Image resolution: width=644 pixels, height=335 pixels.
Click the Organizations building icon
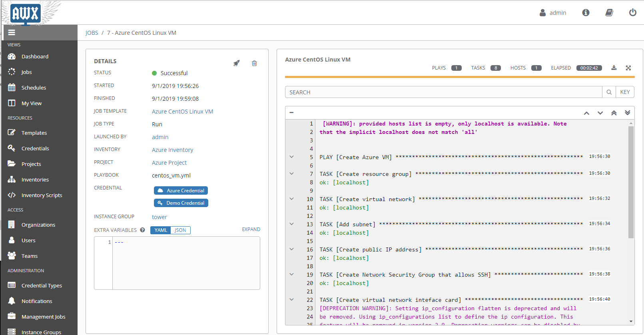click(x=12, y=224)
